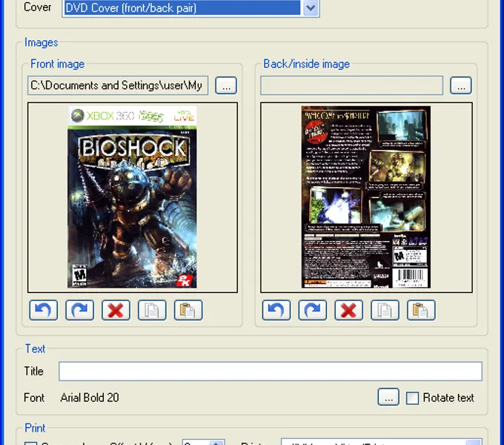Rotate the front image counterclockwise

(44, 310)
